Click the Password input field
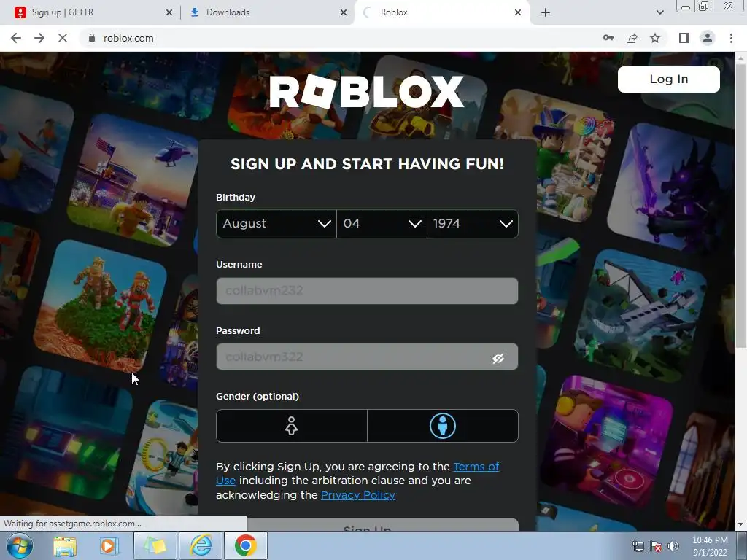Screen dimensions: 747x560 [367, 357]
